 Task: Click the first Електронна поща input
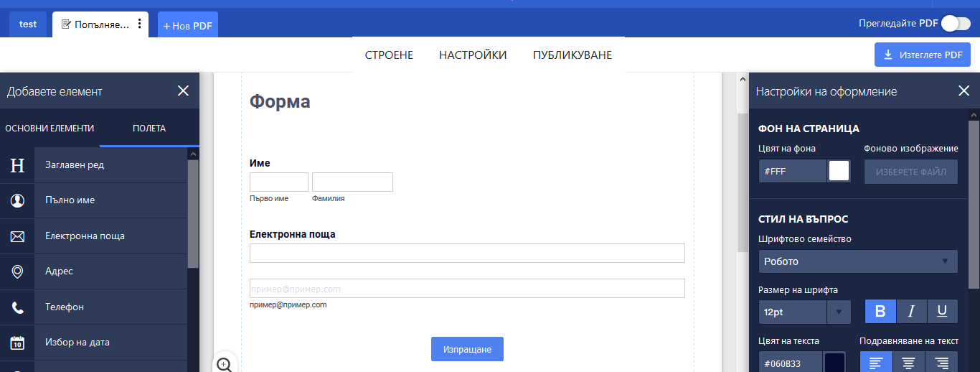pyautogui.click(x=467, y=253)
